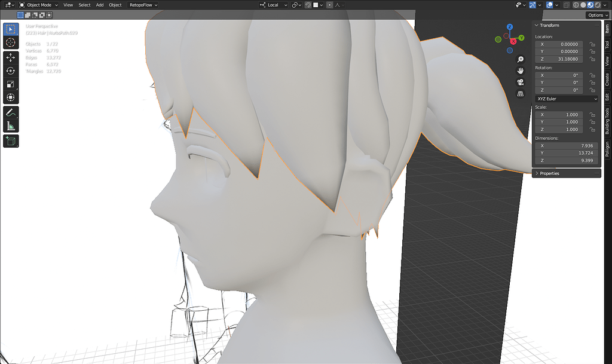Click Scale X field 1.000
This screenshot has width=612, height=364.
point(559,115)
